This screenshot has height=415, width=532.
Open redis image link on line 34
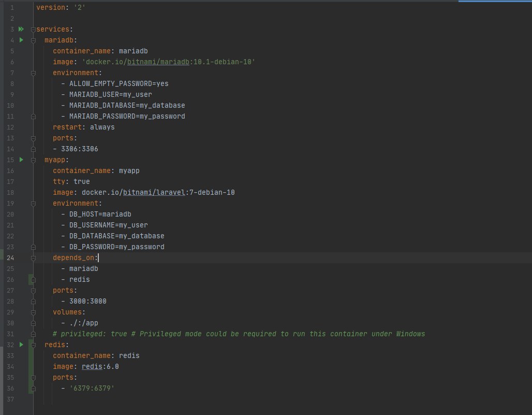92,366
